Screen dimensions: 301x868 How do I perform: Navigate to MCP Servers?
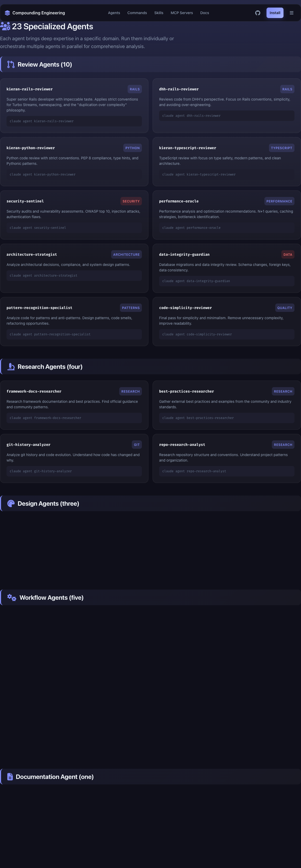coord(182,13)
